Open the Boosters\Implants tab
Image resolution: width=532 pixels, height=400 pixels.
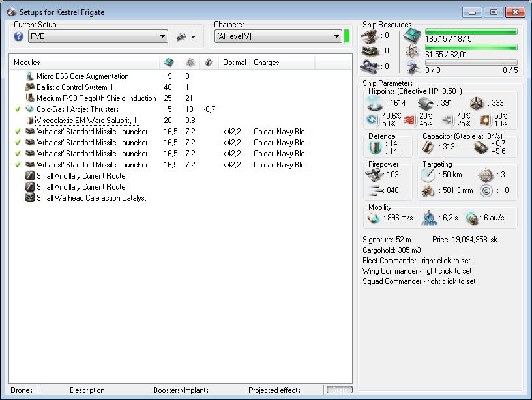pos(181,390)
